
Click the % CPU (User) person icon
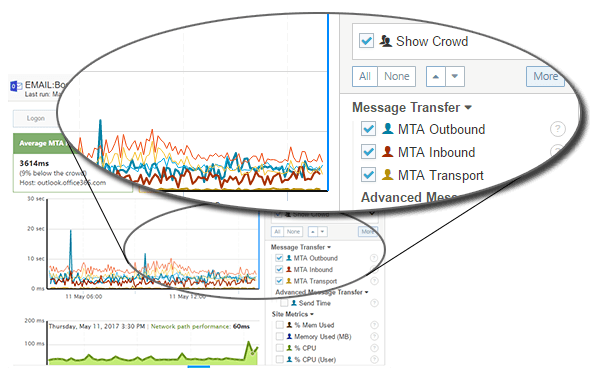(289, 360)
